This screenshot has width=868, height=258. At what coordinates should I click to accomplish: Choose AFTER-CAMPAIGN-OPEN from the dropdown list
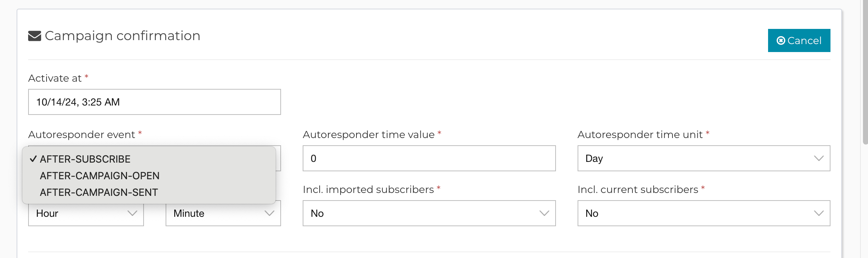click(100, 176)
